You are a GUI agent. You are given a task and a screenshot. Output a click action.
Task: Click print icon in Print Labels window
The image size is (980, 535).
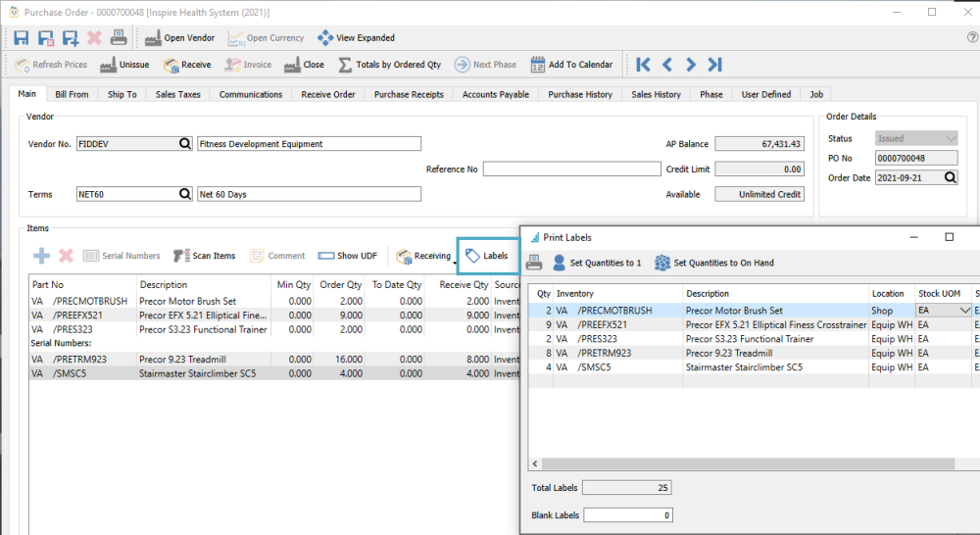(x=534, y=263)
